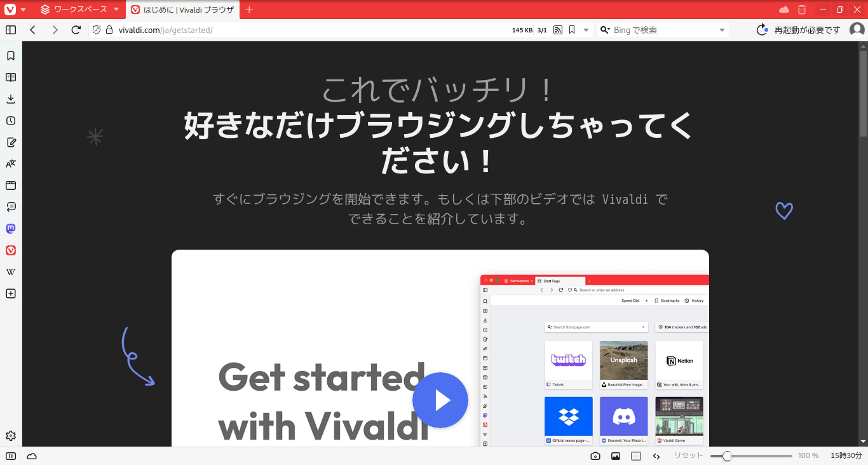Open the page feeds RSS icon

(558, 30)
